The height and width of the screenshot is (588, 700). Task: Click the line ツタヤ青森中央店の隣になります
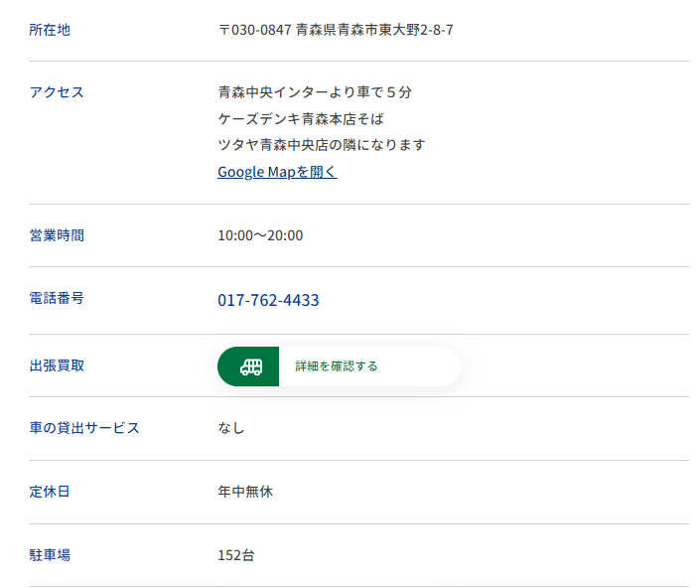click(x=321, y=145)
